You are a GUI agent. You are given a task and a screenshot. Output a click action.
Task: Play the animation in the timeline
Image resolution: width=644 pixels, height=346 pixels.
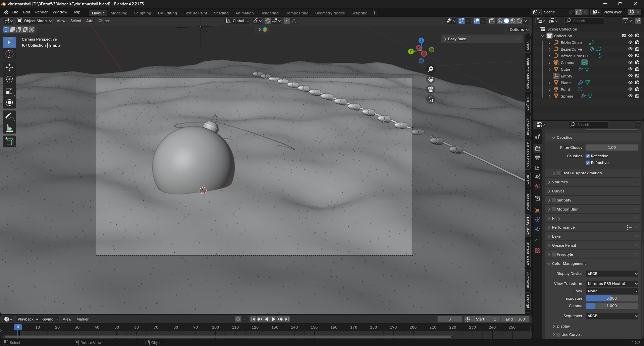(273, 319)
